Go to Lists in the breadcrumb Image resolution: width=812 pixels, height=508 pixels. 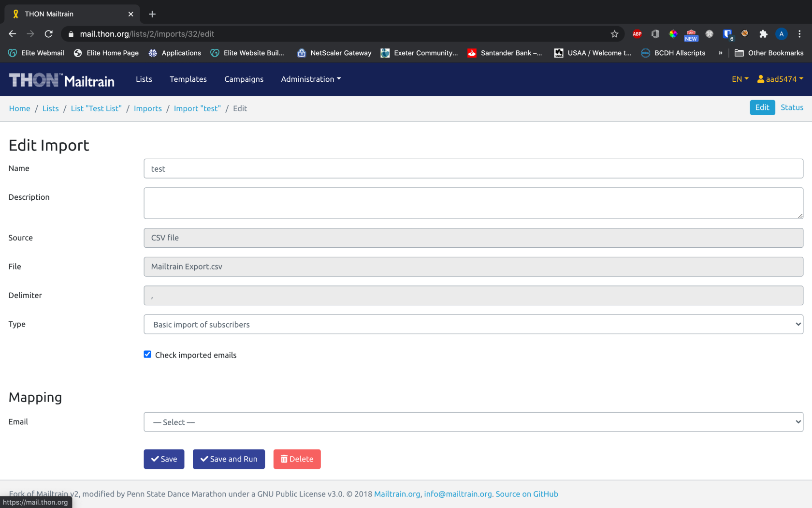50,108
